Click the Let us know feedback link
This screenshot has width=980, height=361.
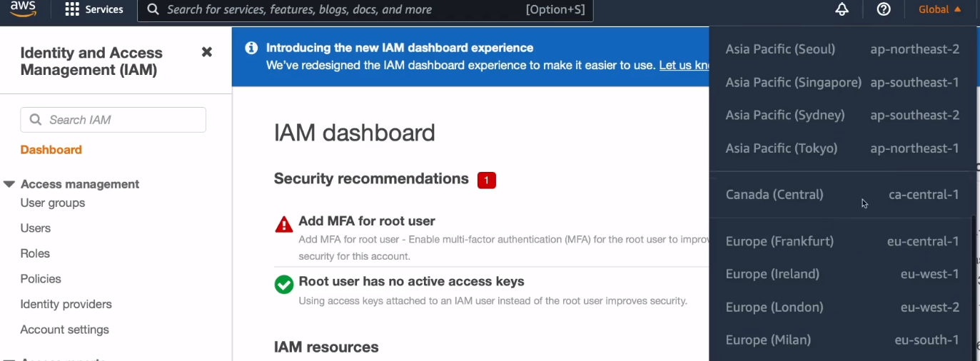pyautogui.click(x=684, y=65)
